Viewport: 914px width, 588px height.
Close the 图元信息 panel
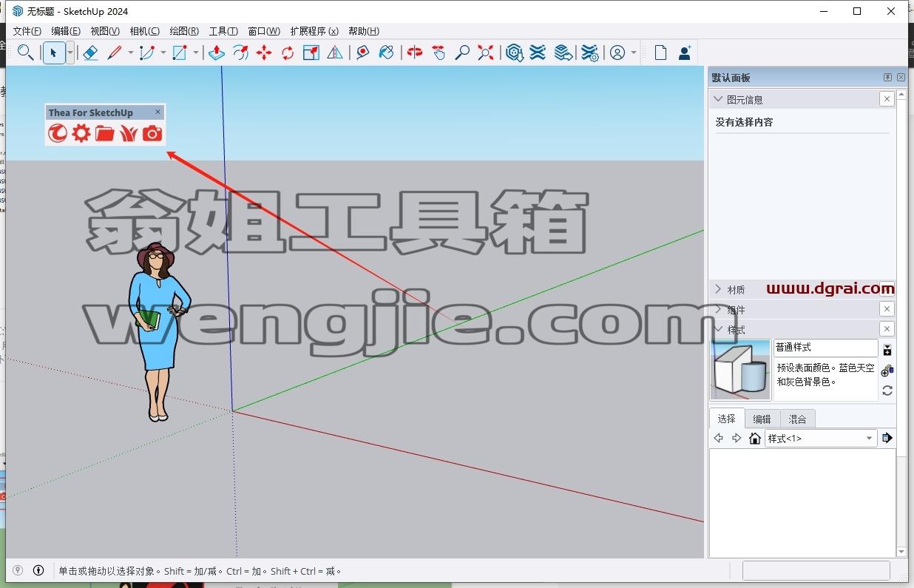(x=887, y=99)
